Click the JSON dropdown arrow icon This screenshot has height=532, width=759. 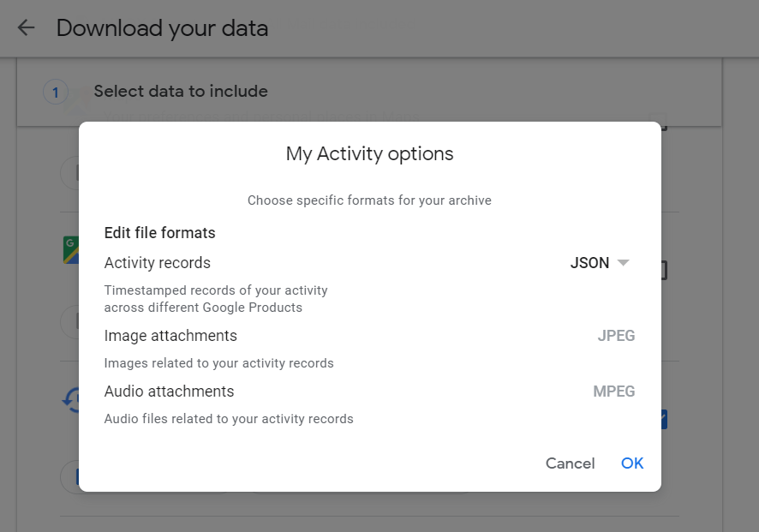[624, 263]
